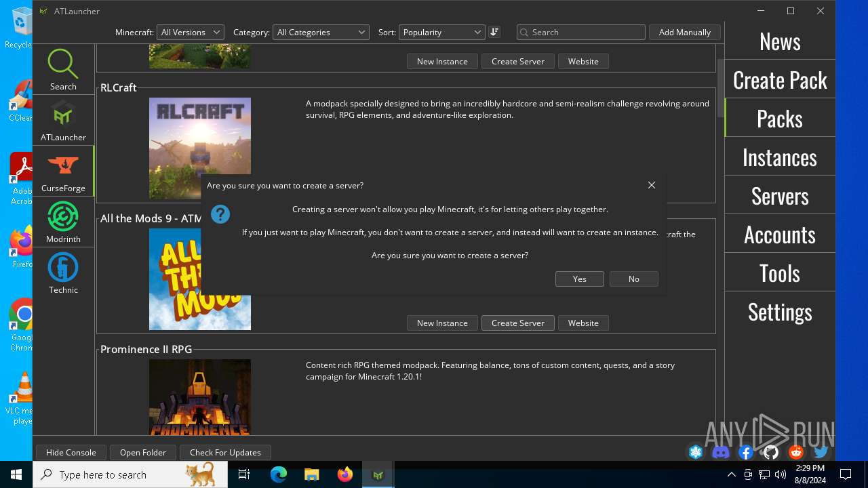Viewport: 868px width, 488px height.
Task: Click New Instance on the top pack
Action: coord(442,61)
